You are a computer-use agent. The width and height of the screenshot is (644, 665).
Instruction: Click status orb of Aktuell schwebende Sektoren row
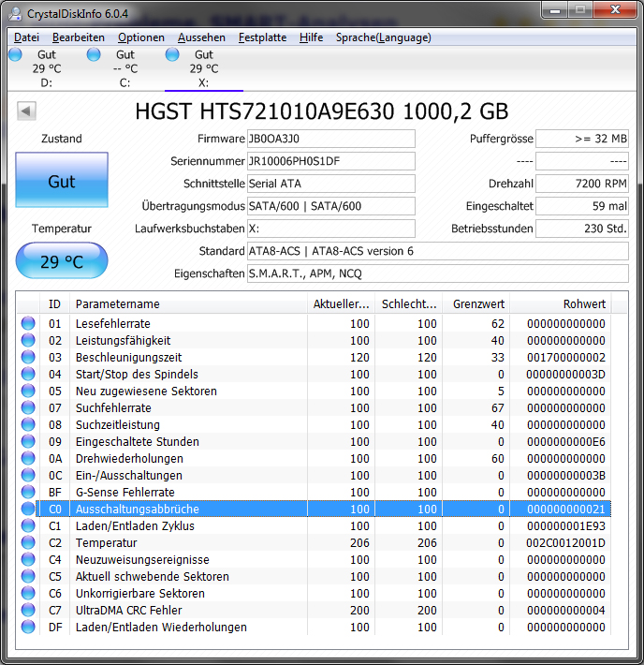[28, 576]
